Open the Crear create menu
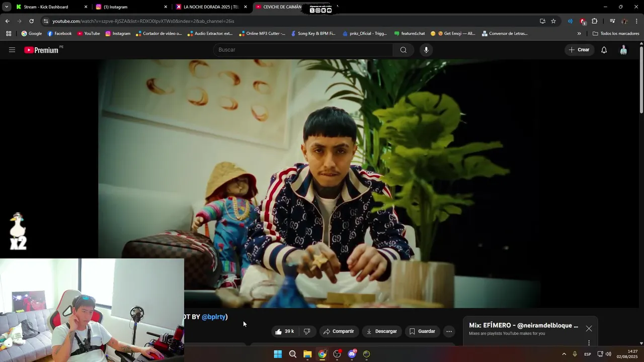Viewport: 644px width, 362px height. (x=579, y=50)
